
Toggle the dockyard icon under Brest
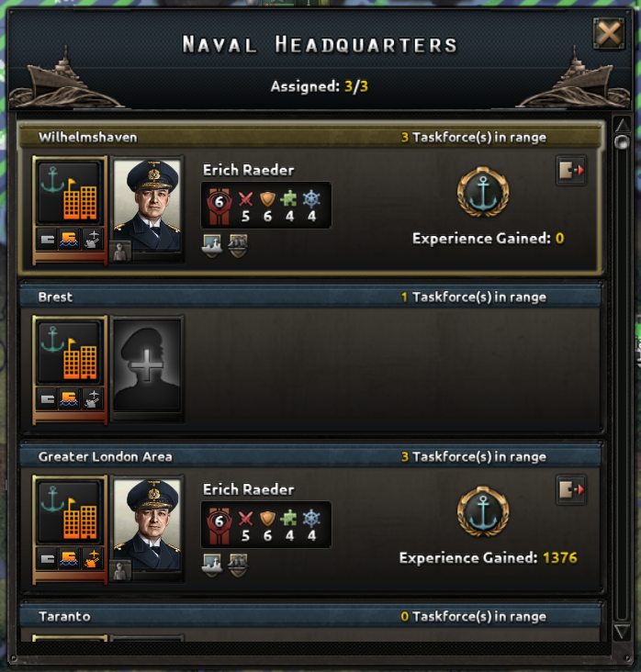click(47, 399)
